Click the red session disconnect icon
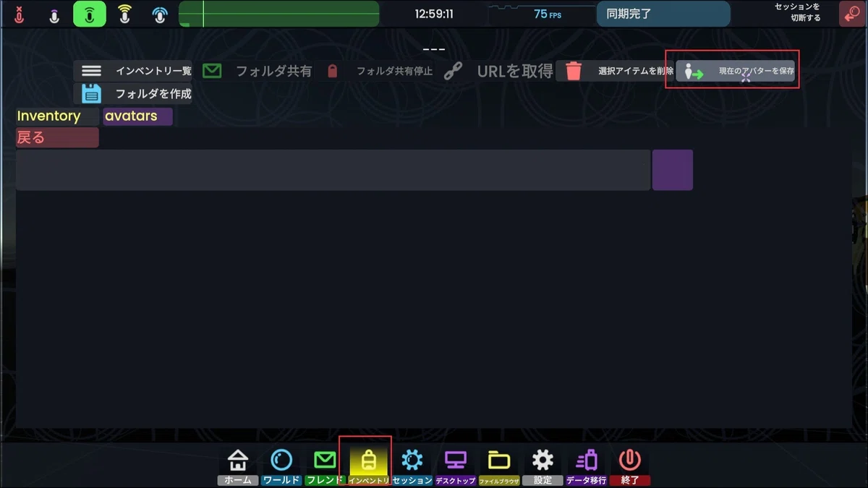Screen dimensions: 868x488 (x=853, y=14)
